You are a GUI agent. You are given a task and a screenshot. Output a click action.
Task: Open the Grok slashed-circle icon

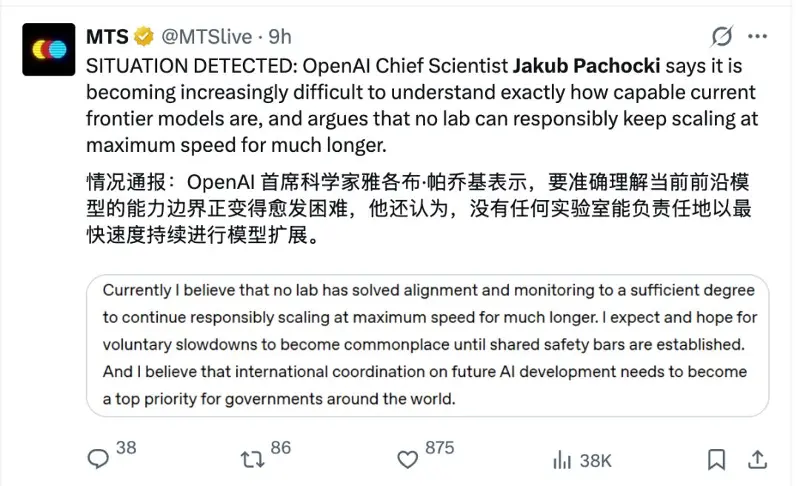coord(722,36)
